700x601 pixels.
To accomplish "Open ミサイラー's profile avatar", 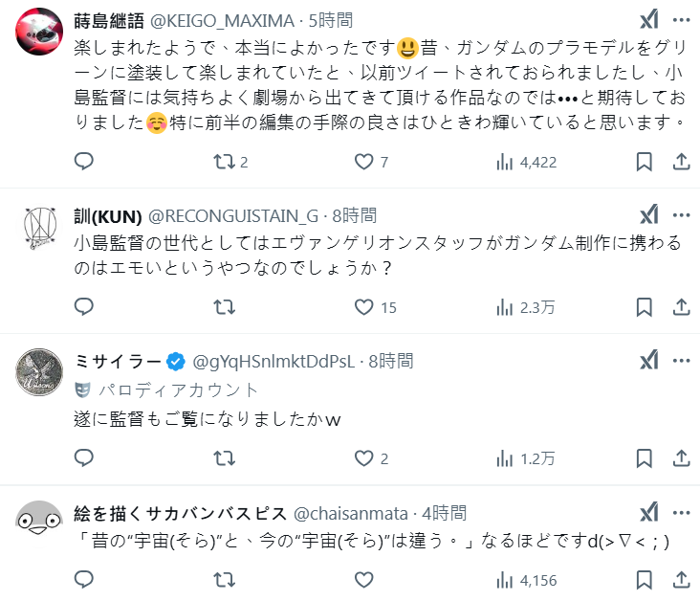I will [39, 373].
